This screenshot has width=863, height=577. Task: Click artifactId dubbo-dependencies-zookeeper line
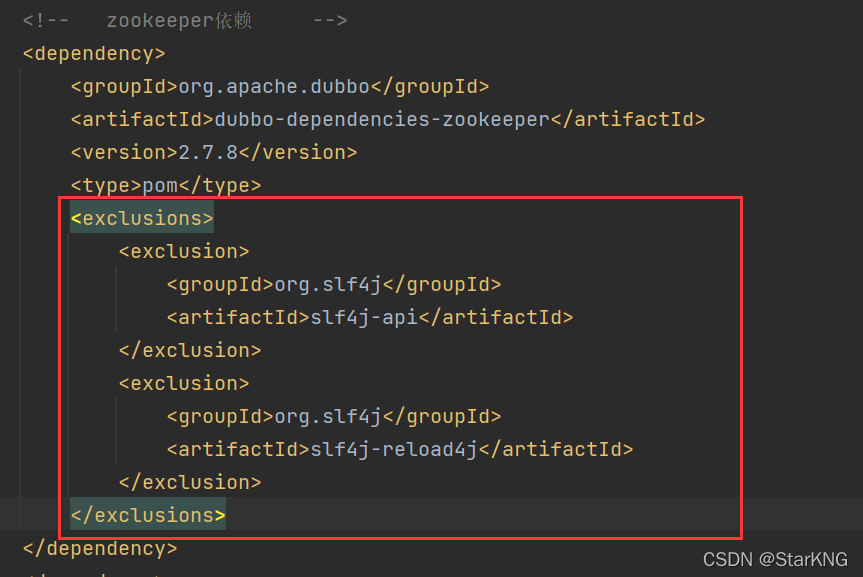(x=387, y=119)
